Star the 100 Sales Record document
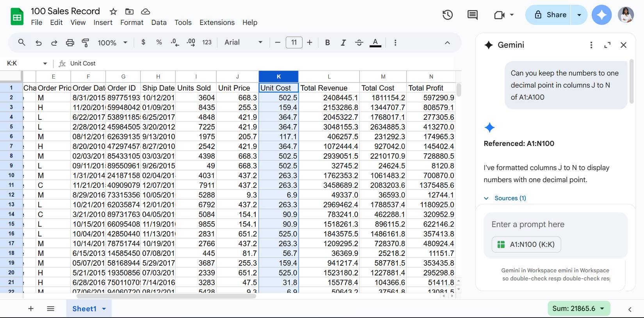The image size is (644, 318). (113, 11)
